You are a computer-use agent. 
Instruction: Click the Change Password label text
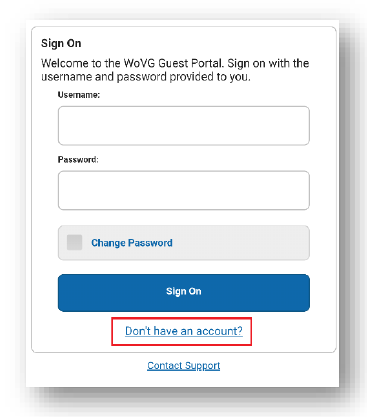tap(132, 243)
